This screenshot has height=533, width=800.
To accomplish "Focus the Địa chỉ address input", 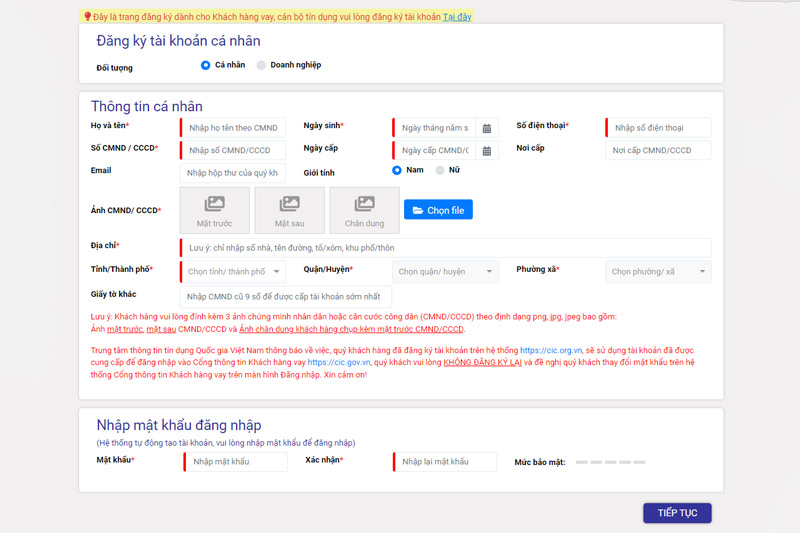I will pos(445,248).
